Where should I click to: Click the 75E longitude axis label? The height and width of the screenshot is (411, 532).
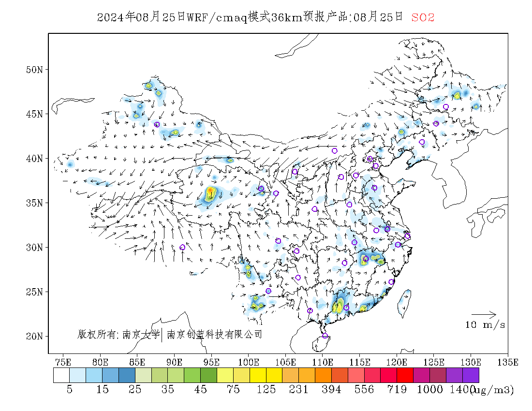(x=63, y=362)
